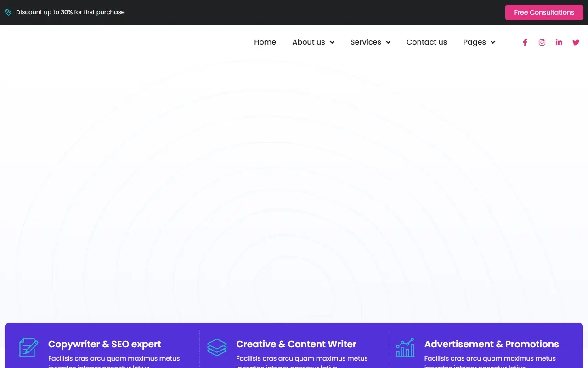Open the Contact us menu item
This screenshot has height=368, width=588.
pyautogui.click(x=427, y=42)
